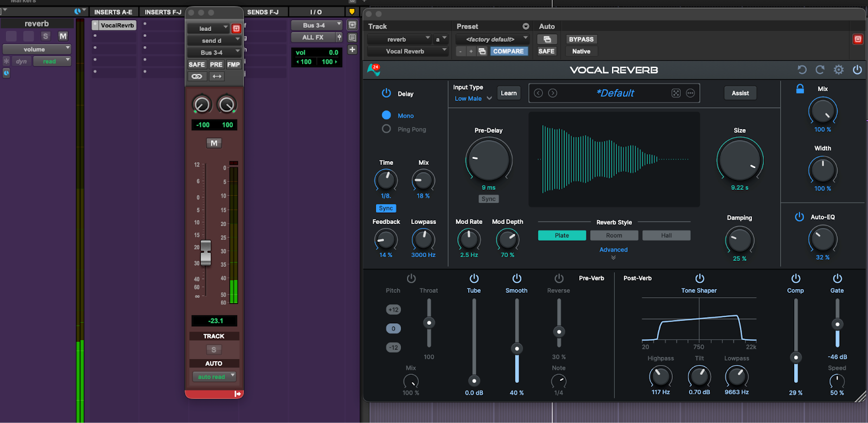Click the red target icon in plugin header
This screenshot has height=423, width=868.
(x=858, y=39)
